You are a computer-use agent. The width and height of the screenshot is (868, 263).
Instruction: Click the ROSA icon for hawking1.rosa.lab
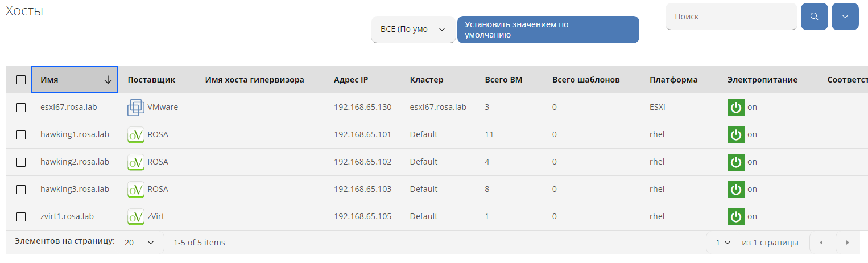(x=136, y=135)
